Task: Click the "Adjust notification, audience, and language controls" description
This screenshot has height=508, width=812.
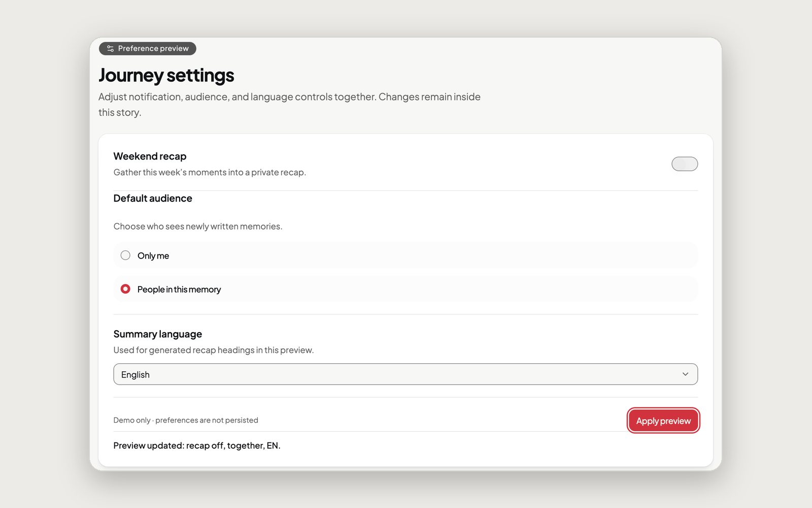Action: point(289,104)
